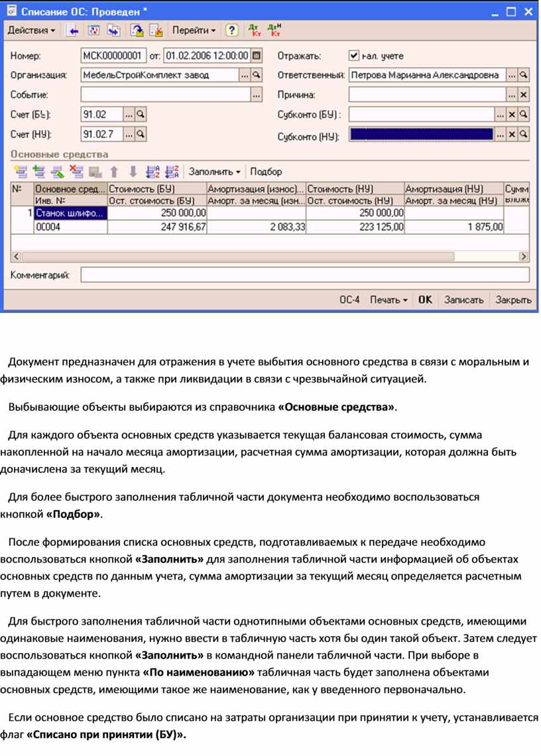Click the Стоимость (БУ) column header

(157, 189)
